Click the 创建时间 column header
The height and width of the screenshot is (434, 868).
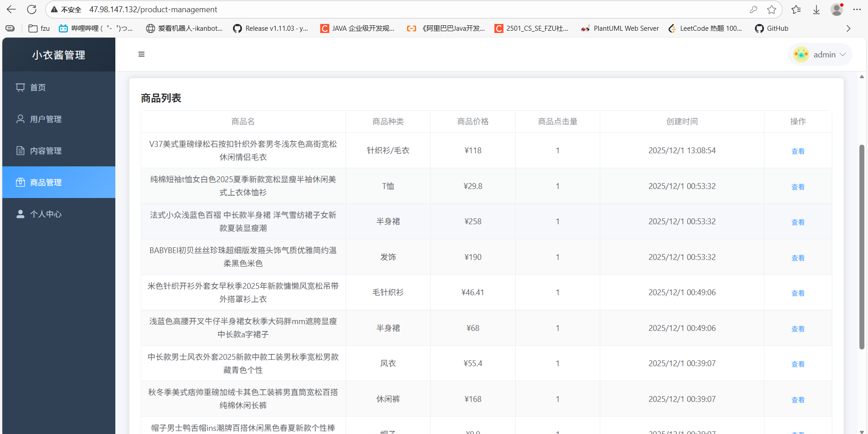pos(682,122)
